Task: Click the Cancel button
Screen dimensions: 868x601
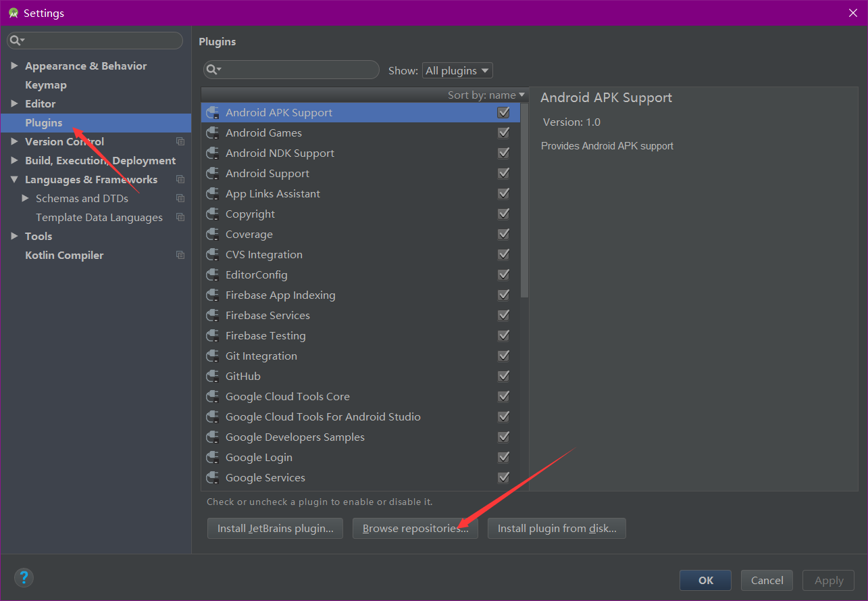Action: (x=767, y=580)
